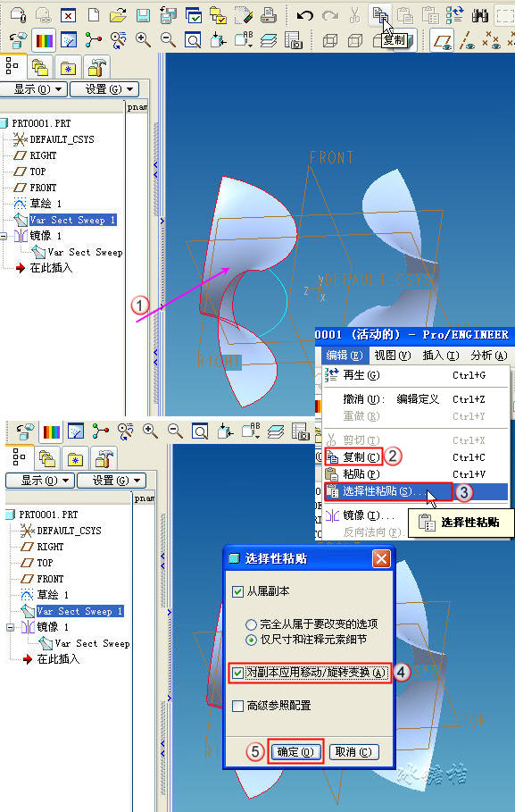
Task: Choose 选择性粘贴 in the Edit menu
Action: coord(416,491)
